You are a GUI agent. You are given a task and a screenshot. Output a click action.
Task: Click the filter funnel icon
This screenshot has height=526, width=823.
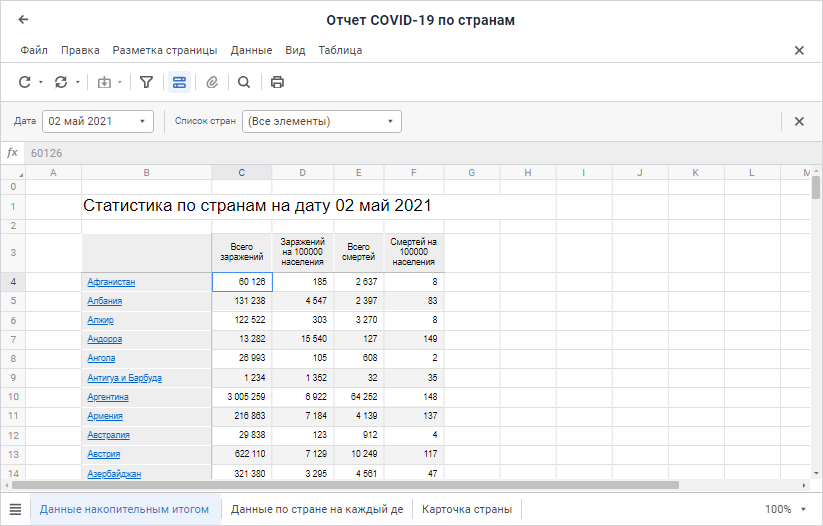(x=146, y=82)
